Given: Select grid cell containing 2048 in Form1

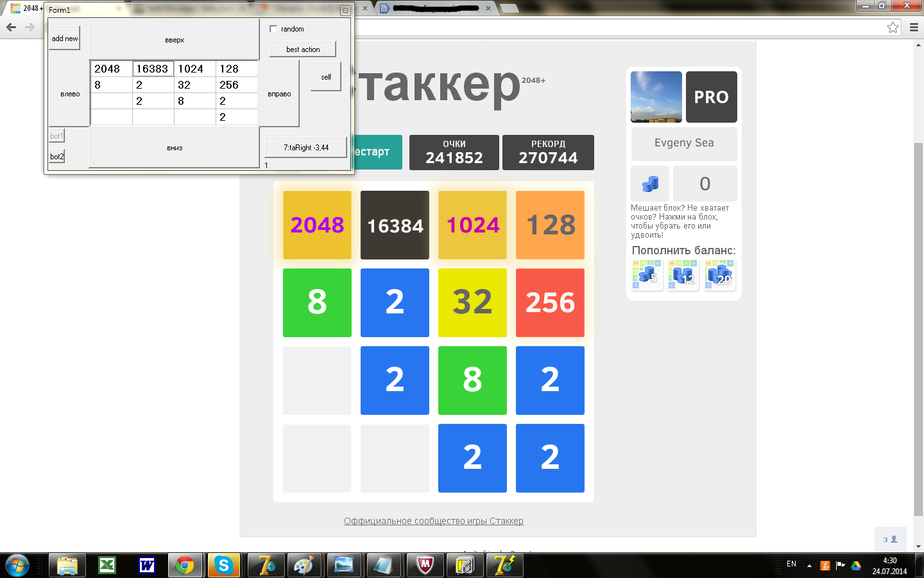Looking at the screenshot, I should (x=112, y=69).
